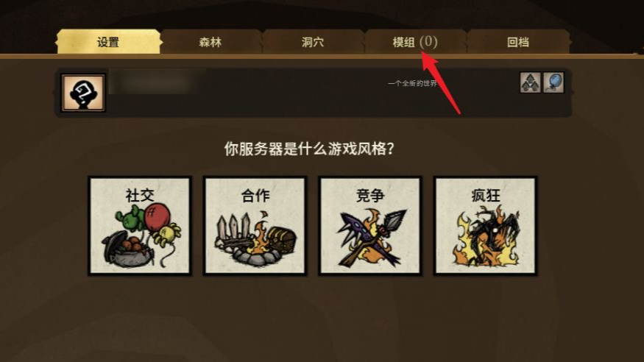Click the blurred server name field
The width and height of the screenshot is (644, 362).
(x=157, y=82)
